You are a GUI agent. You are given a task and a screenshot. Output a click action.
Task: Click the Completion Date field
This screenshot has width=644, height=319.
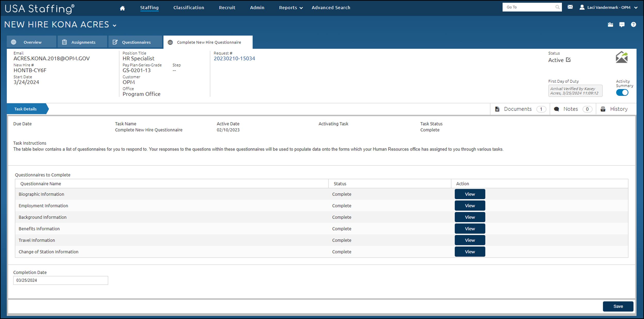[x=61, y=280]
